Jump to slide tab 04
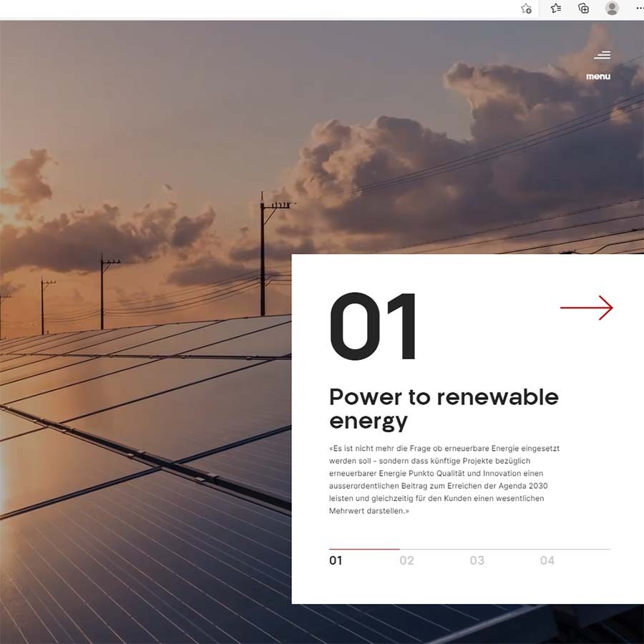The height and width of the screenshot is (644, 644). pos(547,560)
